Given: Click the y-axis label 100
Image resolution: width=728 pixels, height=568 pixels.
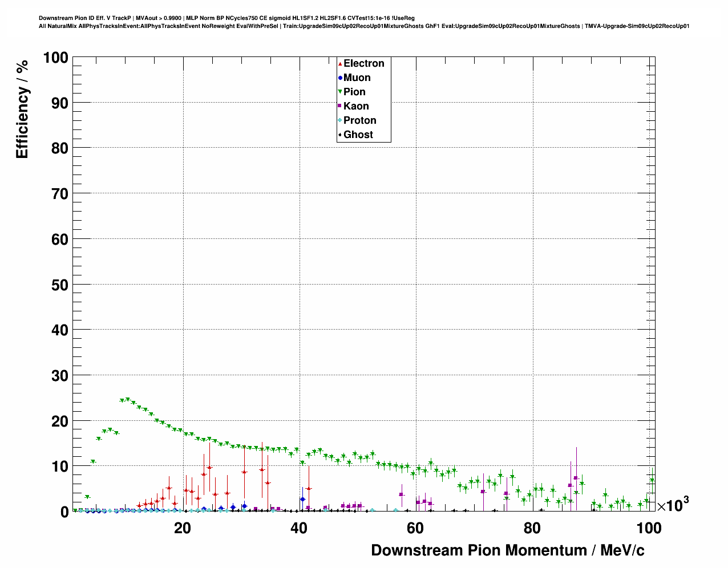Looking at the screenshot, I should [x=55, y=58].
